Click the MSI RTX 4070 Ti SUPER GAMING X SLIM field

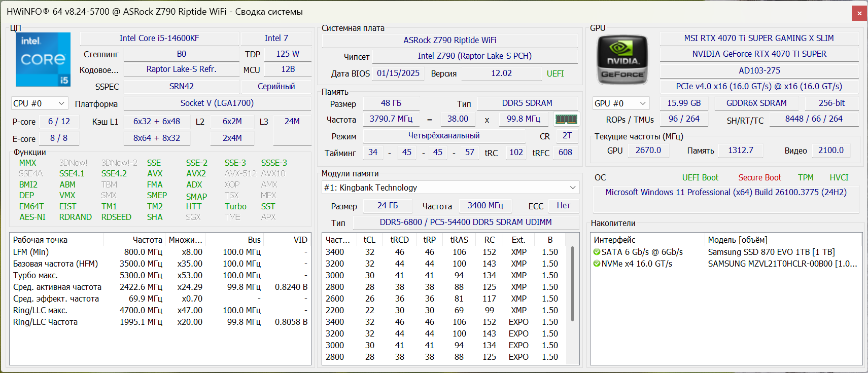click(758, 39)
